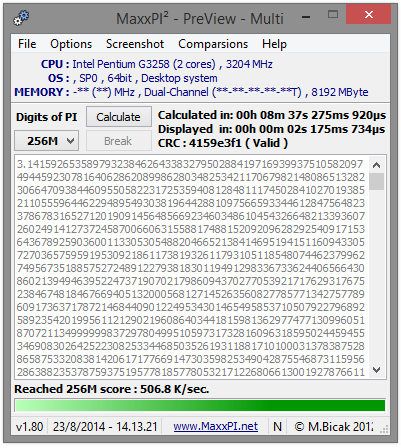Viewport: 401px width, 448px height.
Task: Open the www.MaxxPI.net link
Action: 215,426
